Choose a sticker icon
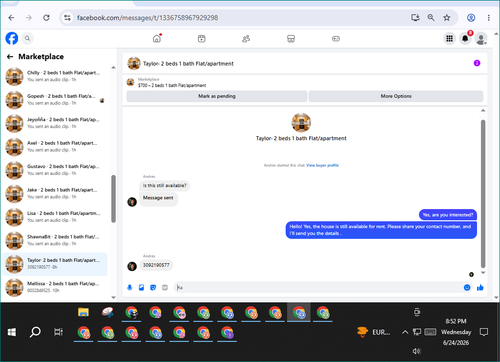 point(153,287)
